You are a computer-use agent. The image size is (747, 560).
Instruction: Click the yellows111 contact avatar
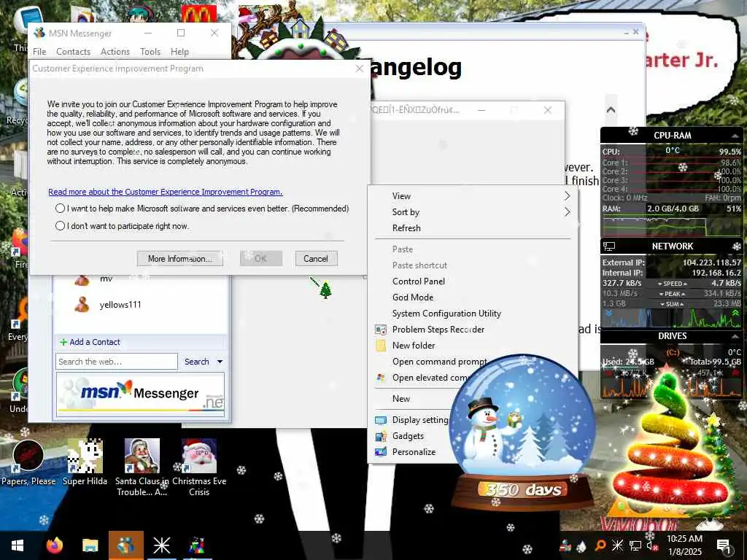(x=82, y=304)
